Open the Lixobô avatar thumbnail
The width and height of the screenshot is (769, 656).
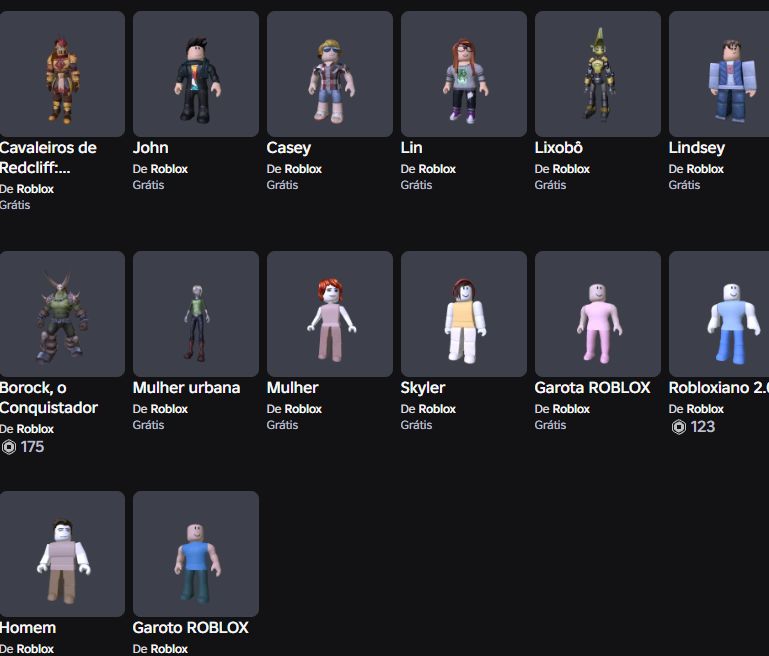click(597, 74)
